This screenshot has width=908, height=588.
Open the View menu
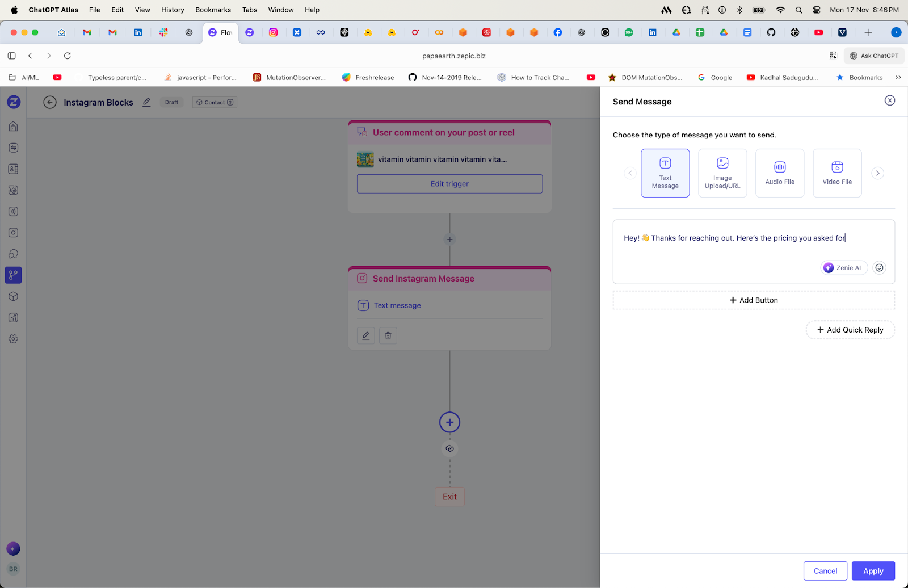(x=142, y=10)
